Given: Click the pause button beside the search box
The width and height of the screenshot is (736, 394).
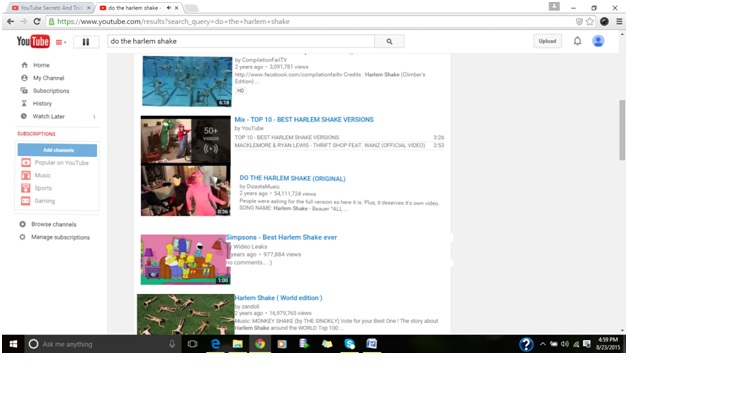Looking at the screenshot, I should click(86, 42).
